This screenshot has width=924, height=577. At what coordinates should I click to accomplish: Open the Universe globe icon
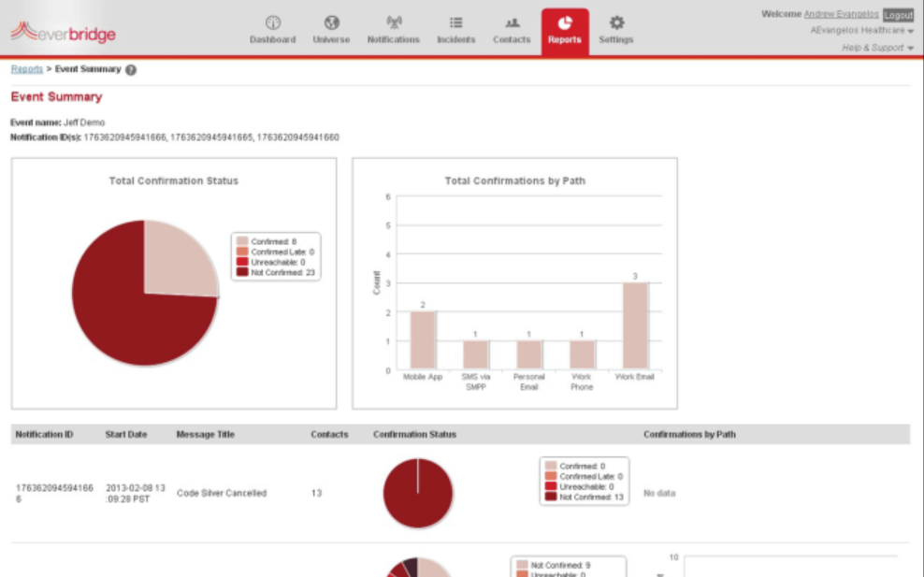(331, 23)
